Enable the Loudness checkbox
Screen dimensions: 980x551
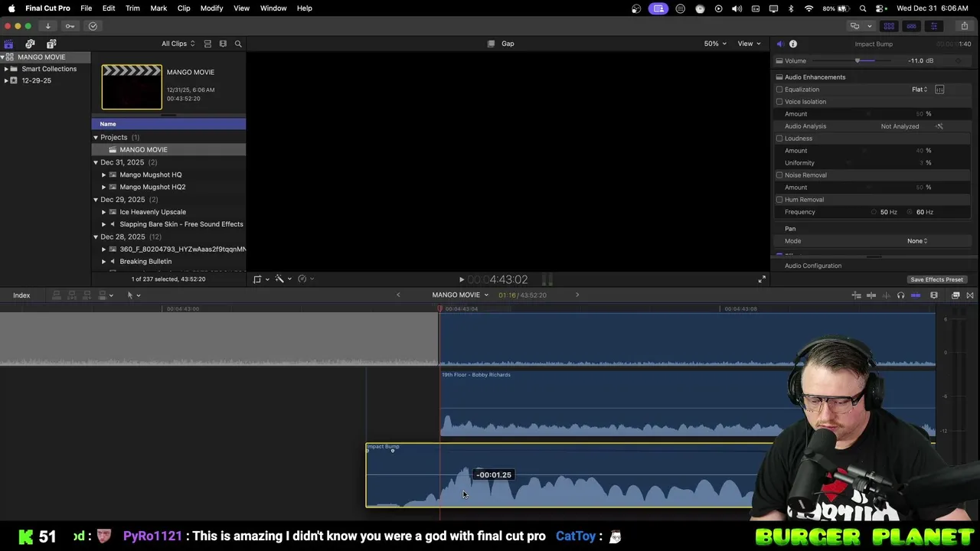779,139
